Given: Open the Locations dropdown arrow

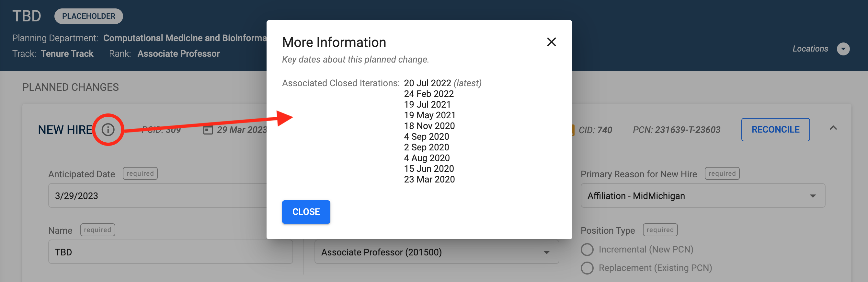Looking at the screenshot, I should pyautogui.click(x=843, y=49).
